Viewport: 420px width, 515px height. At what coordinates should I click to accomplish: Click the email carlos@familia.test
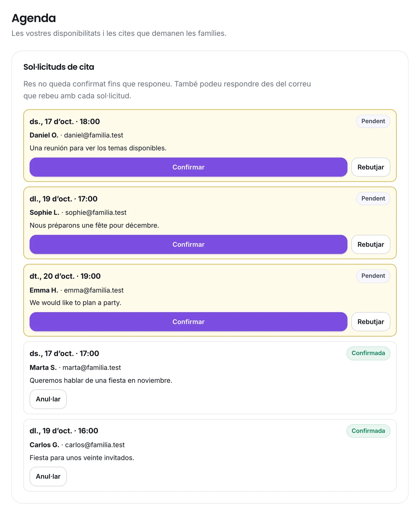(95, 445)
